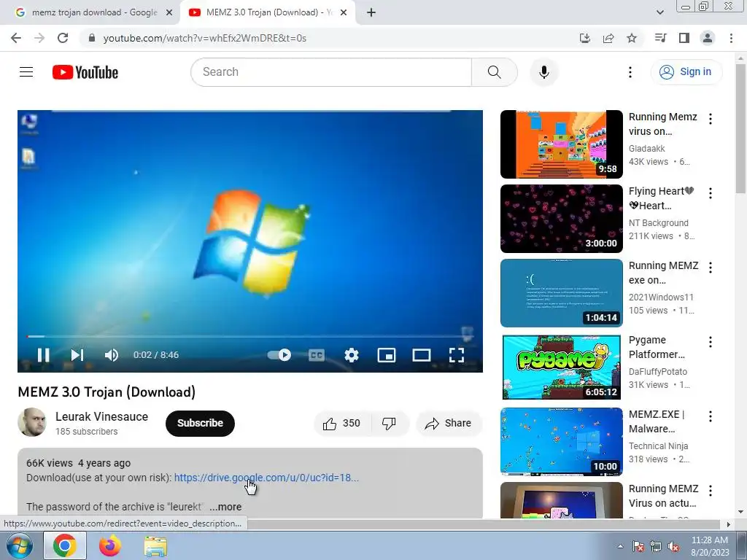This screenshot has width=747, height=560.
Task: Pause the video
Action: coord(43,355)
